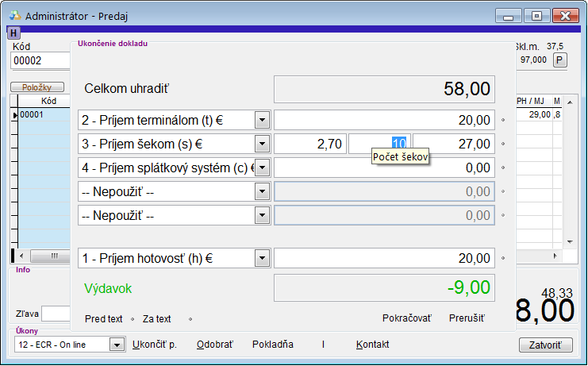Open the 'Príjem hotovosť' payment dropdown
Image resolution: width=588 pixels, height=366 pixels.
(262, 258)
